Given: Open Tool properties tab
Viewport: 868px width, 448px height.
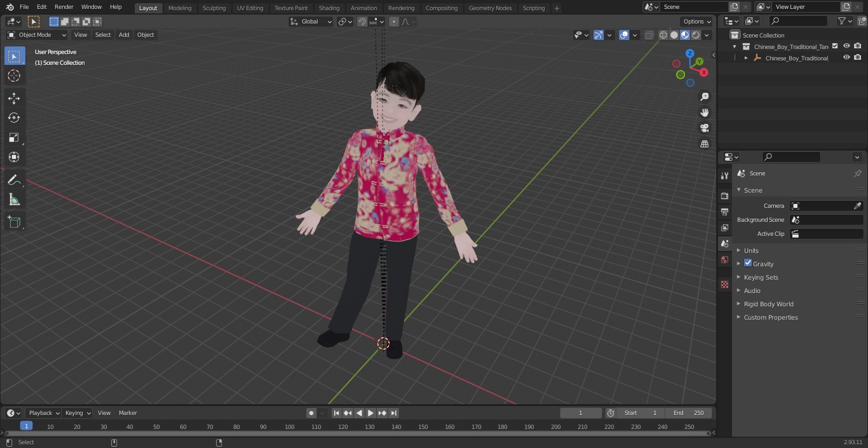Looking at the screenshot, I should (x=724, y=175).
